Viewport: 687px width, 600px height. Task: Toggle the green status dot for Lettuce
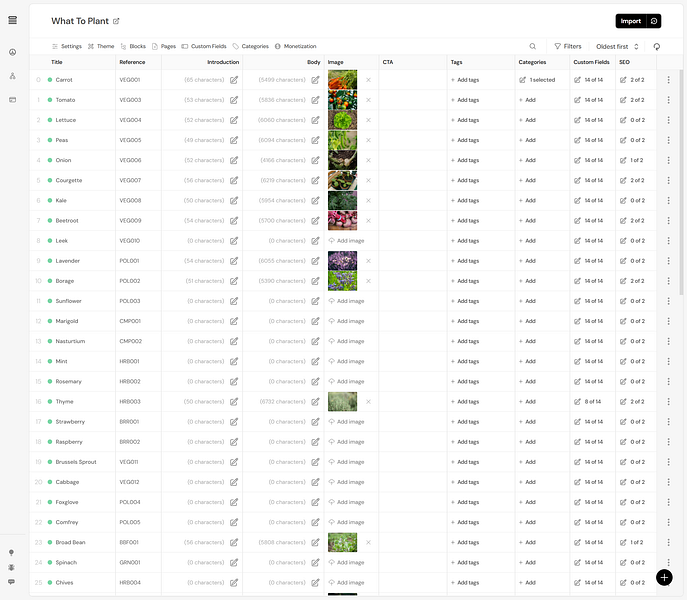tap(50, 120)
